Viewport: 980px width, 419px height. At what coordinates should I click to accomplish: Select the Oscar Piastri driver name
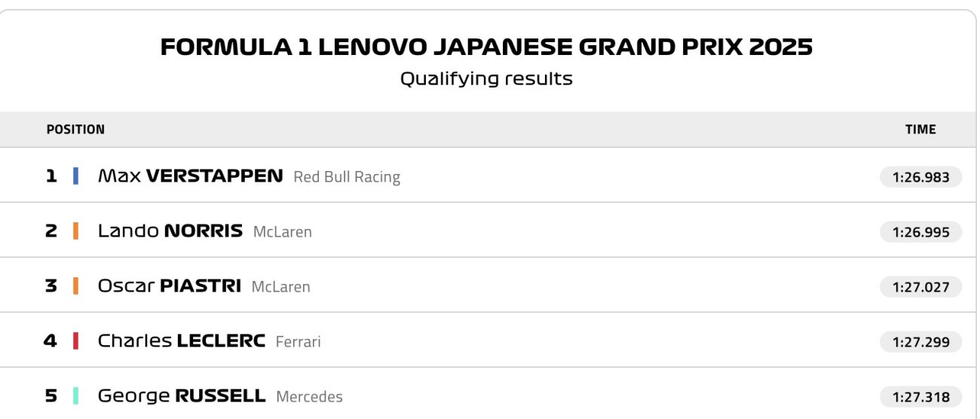(170, 286)
